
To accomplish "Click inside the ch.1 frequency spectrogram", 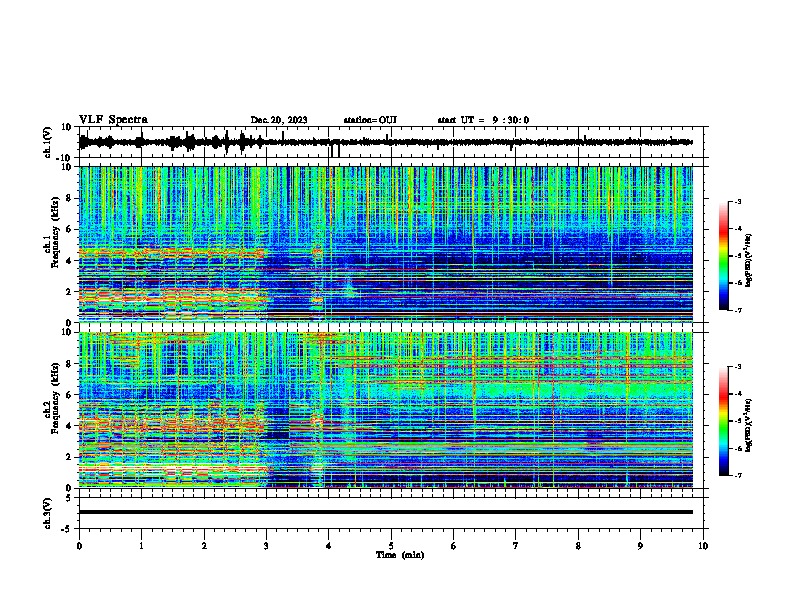I will click(386, 244).
